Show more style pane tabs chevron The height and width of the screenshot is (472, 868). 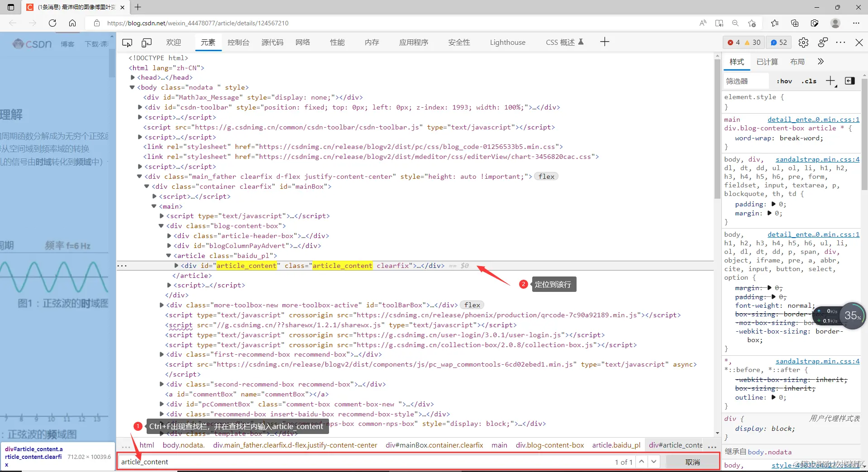[x=820, y=62]
